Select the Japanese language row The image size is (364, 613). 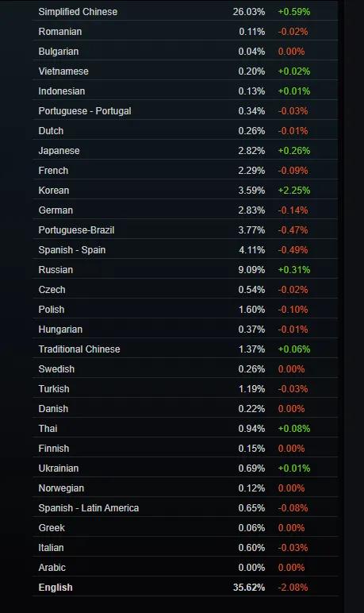point(185,151)
